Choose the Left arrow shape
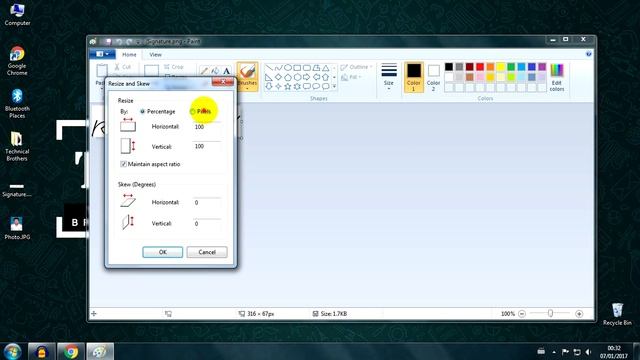The image size is (640, 360). click(316, 77)
